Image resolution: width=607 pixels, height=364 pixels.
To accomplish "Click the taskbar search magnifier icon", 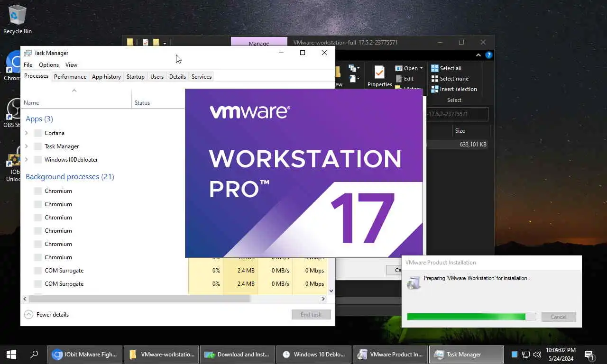I will pos(34,354).
